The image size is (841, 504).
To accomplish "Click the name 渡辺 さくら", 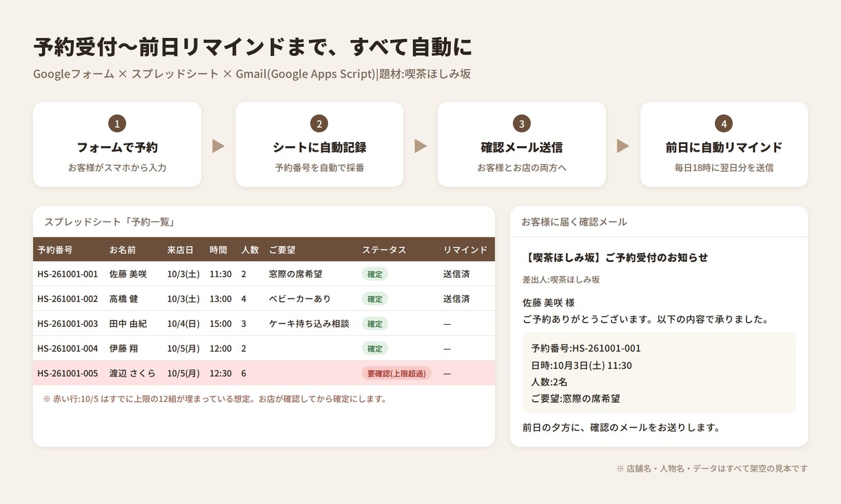I will (x=132, y=373).
